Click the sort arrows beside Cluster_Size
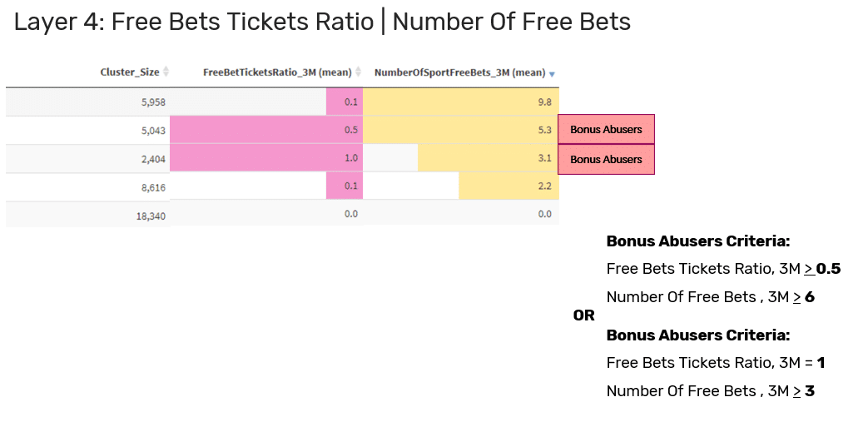 pyautogui.click(x=166, y=72)
